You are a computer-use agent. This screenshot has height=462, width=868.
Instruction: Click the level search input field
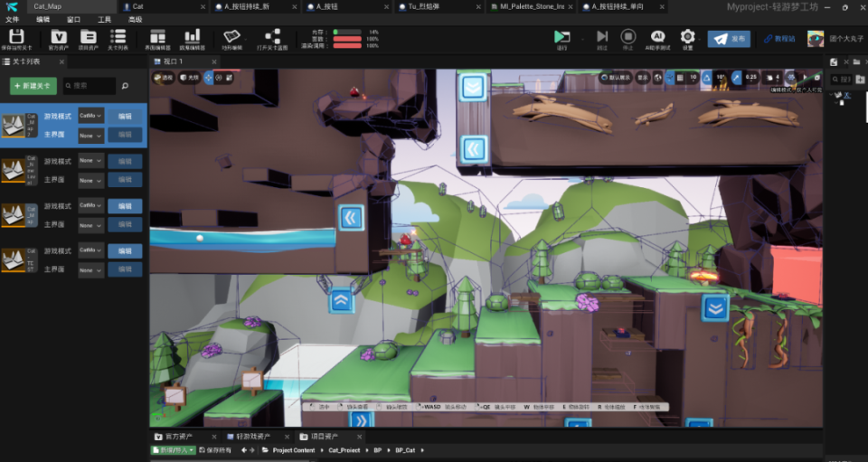(x=90, y=86)
